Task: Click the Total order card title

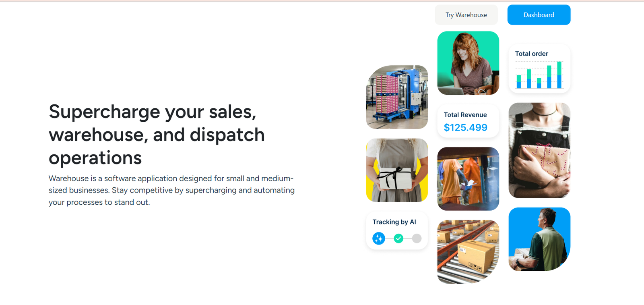Action: (x=531, y=54)
